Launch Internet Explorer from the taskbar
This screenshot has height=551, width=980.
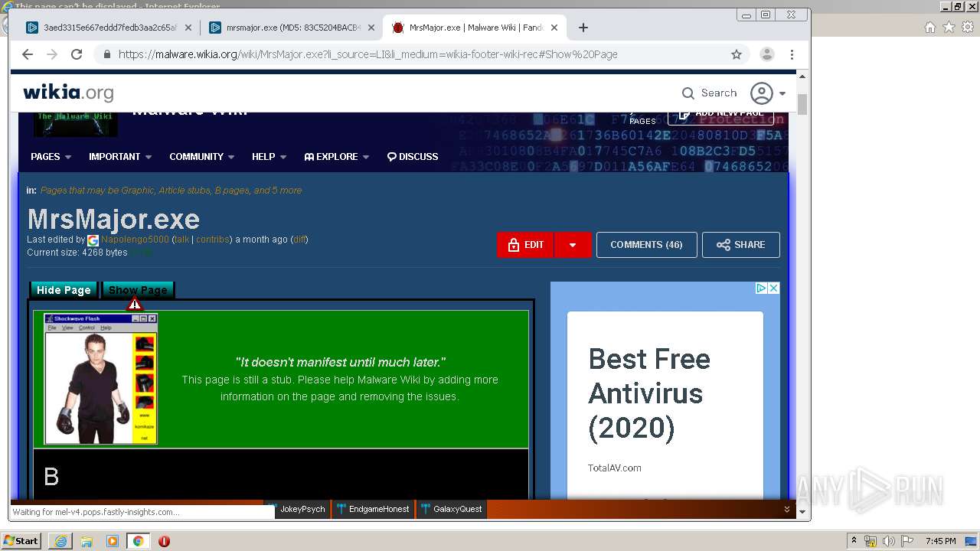pos(60,541)
